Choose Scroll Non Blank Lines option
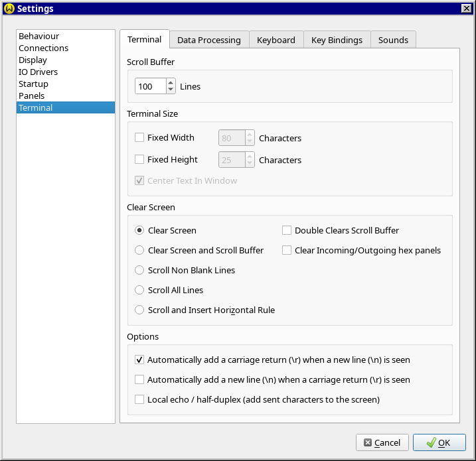The height and width of the screenshot is (461, 476). point(139,271)
